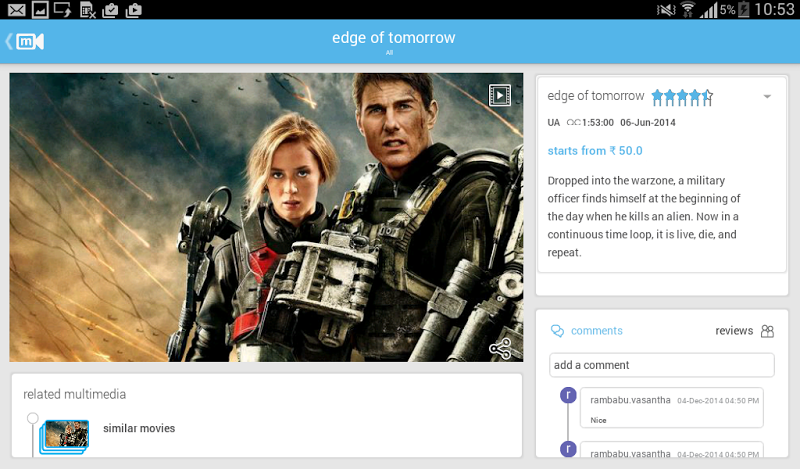Image resolution: width=800 pixels, height=469 pixels.
Task: Tap the share icon on the poster
Action: click(x=499, y=349)
